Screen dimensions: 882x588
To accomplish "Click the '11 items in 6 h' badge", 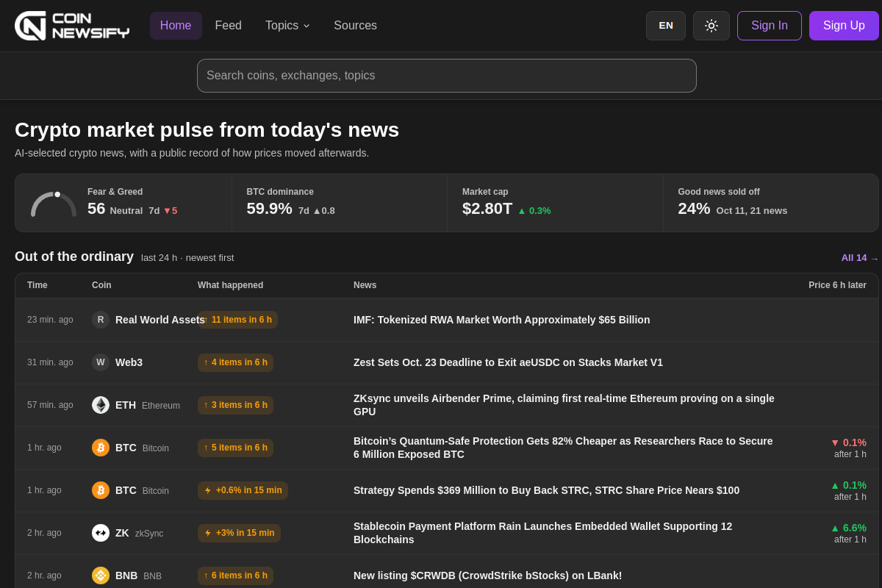I will click(x=238, y=320).
